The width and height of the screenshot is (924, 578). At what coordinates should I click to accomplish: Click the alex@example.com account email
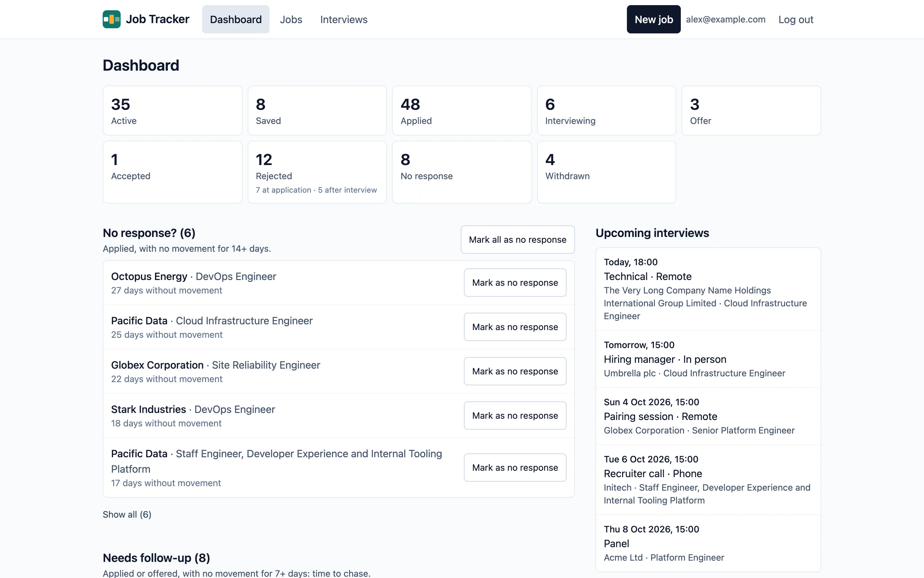coord(725,19)
